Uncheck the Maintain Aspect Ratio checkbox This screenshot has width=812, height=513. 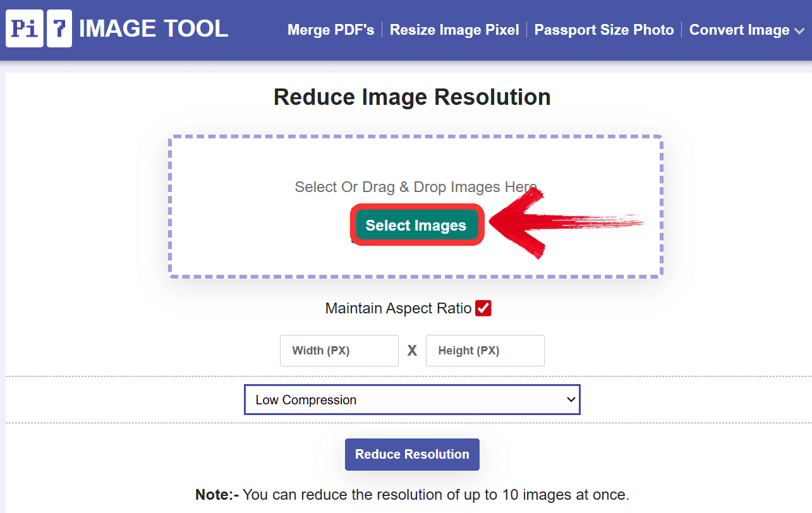(x=483, y=308)
